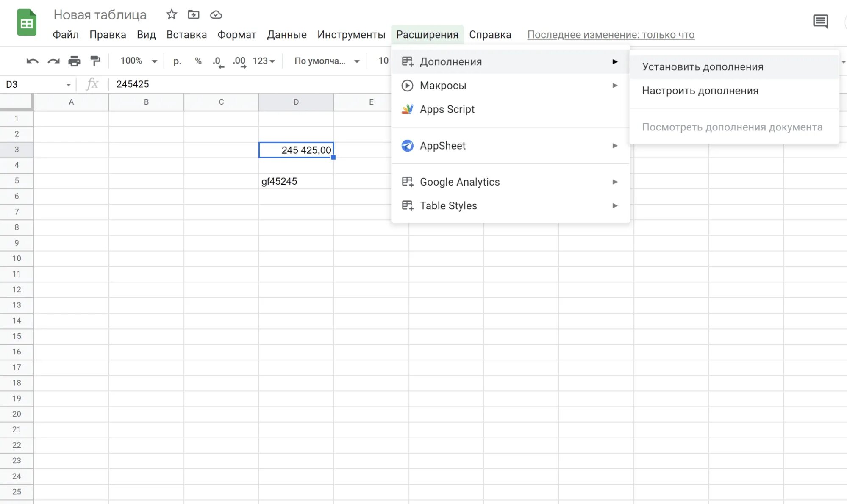Viewport: 847px width, 504px height.
Task: Open Apps Script editor
Action: click(x=447, y=108)
